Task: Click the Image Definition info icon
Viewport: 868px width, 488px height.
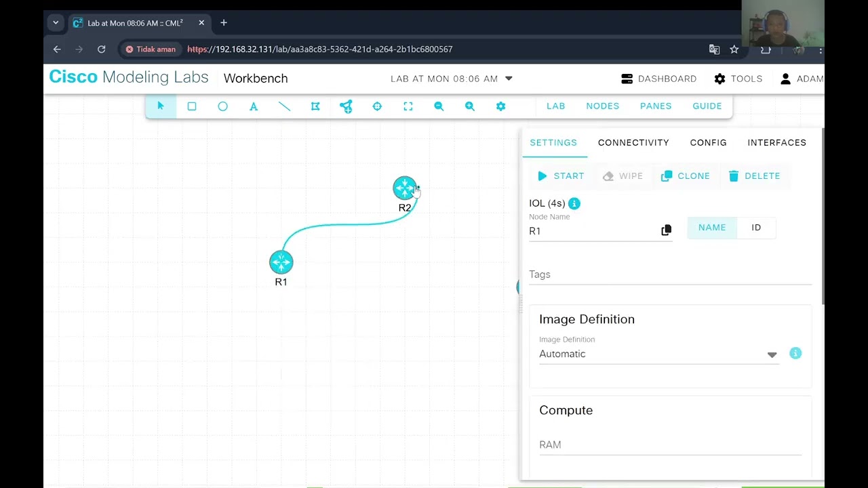Action: coord(795,353)
